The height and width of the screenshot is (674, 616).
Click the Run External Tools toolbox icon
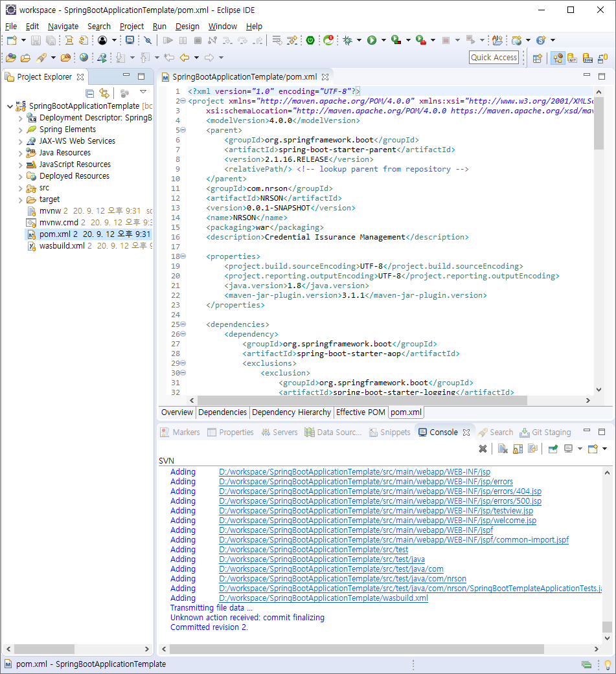click(420, 40)
